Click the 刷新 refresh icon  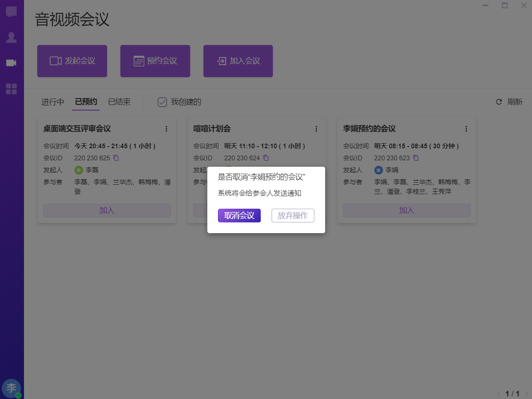[499, 102]
